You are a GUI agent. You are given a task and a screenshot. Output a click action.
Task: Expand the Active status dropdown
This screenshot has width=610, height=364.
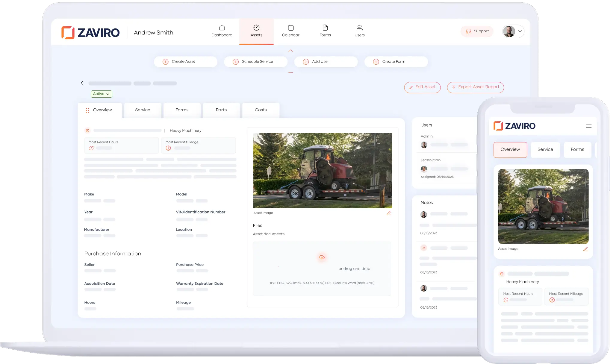[101, 94]
